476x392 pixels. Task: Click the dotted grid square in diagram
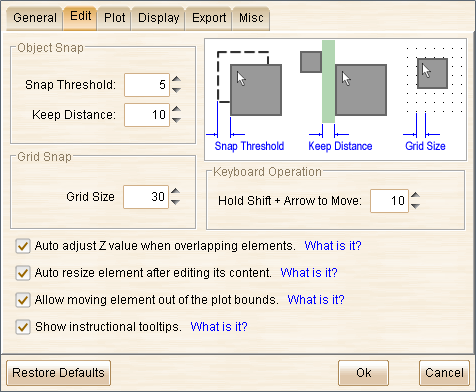(x=432, y=73)
